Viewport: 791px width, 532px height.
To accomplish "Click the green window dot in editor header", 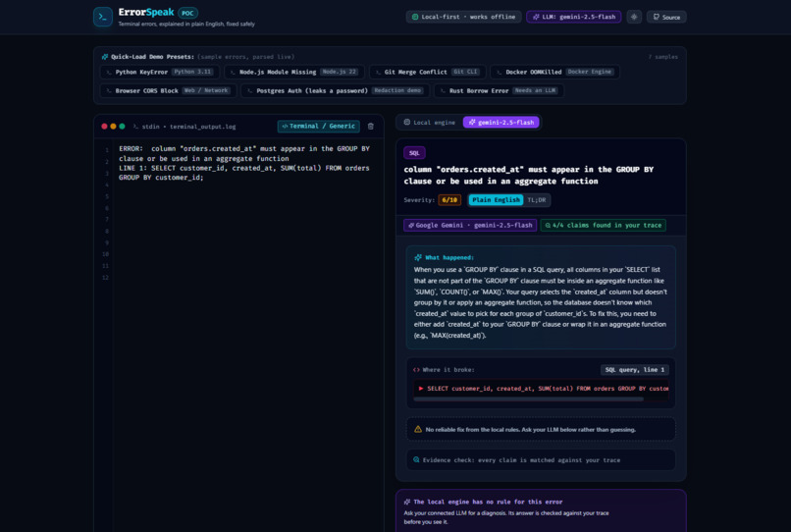I will 122,127.
